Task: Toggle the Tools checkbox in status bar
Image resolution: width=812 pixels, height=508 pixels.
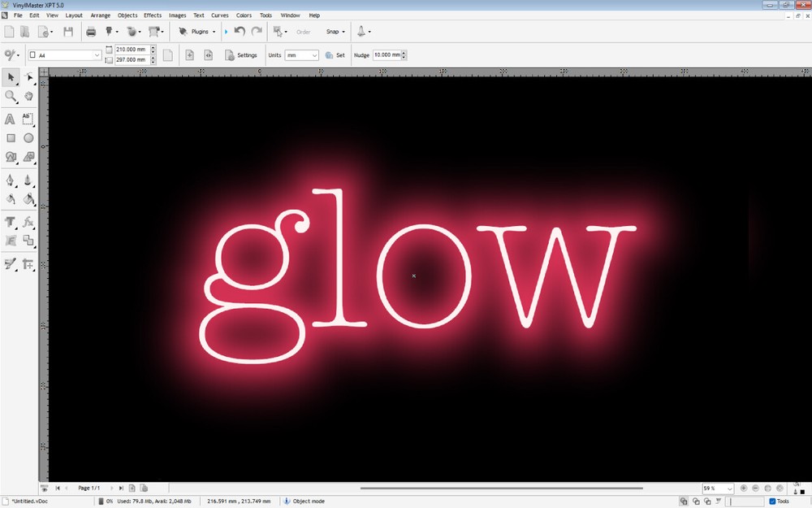Action: (x=772, y=501)
